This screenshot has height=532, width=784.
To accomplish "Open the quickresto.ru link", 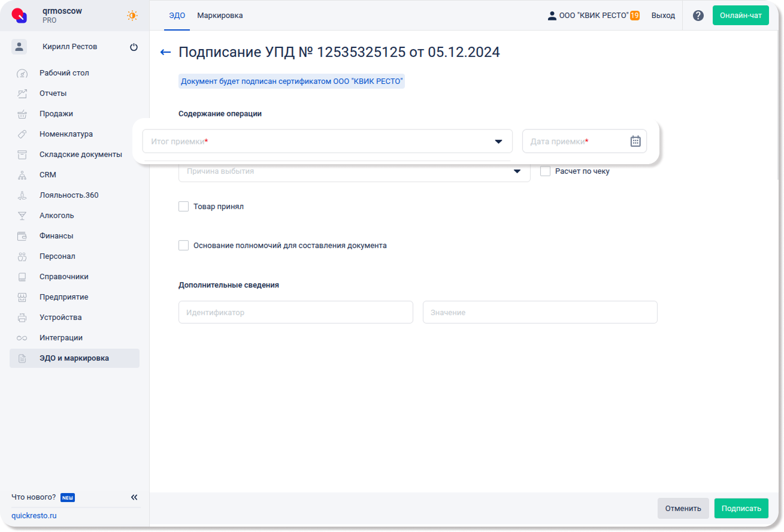I will click(x=34, y=515).
